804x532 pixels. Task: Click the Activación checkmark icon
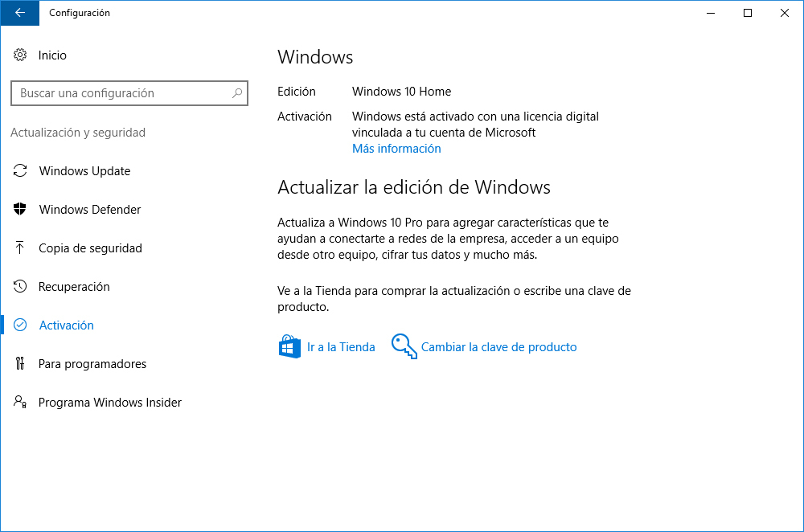(x=19, y=325)
